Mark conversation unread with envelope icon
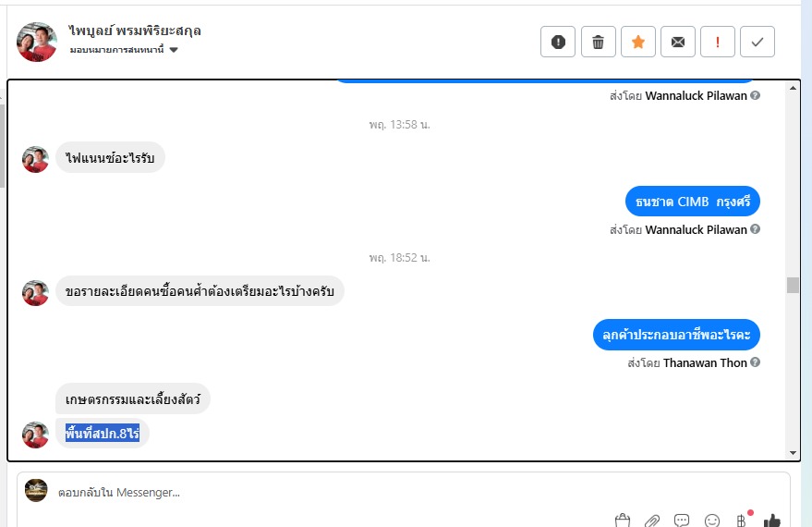The width and height of the screenshot is (812, 527). [x=678, y=42]
